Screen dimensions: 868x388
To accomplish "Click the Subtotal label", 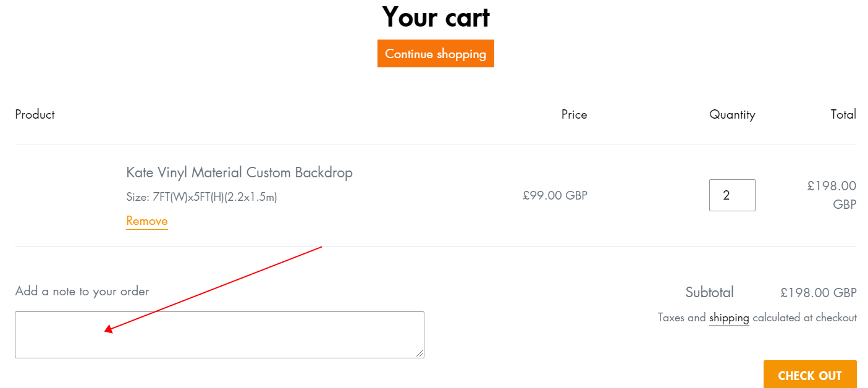I will [x=710, y=292].
